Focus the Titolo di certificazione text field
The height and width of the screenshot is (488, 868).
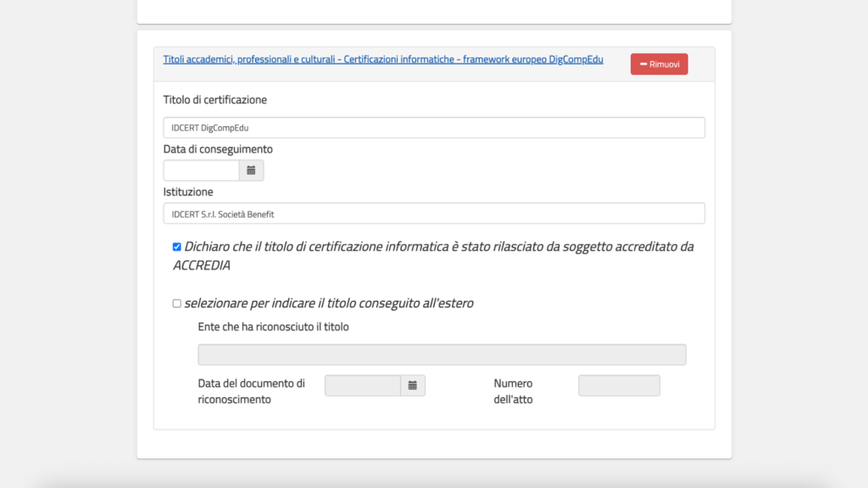pos(433,128)
